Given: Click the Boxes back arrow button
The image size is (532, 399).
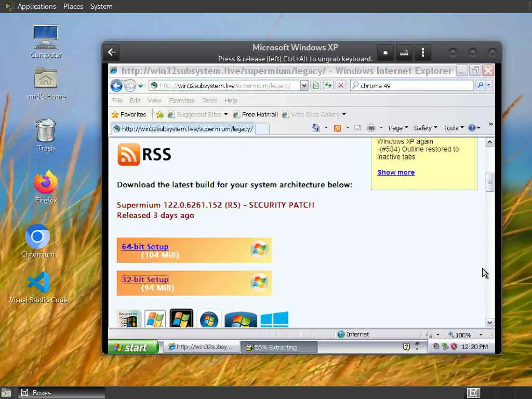Looking at the screenshot, I should [x=112, y=52].
